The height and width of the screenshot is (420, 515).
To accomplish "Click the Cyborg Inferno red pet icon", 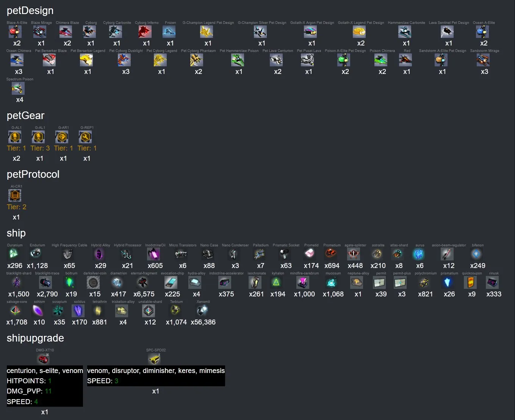I will [145, 32].
